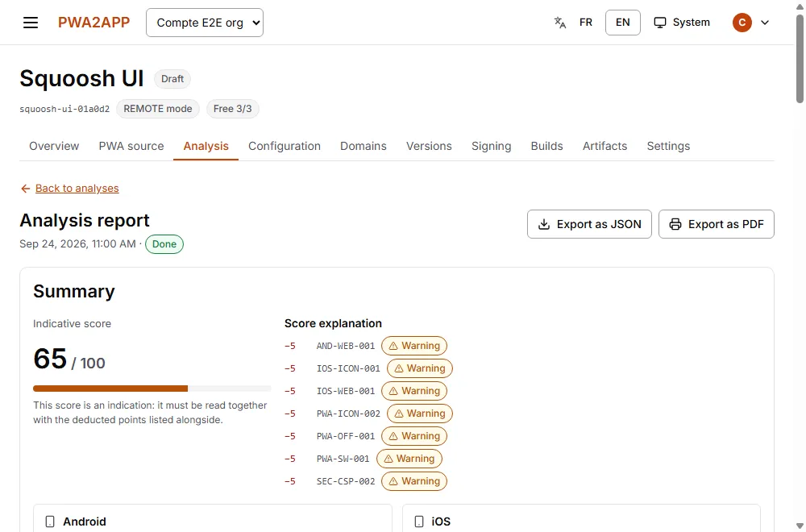Screen dimensions: 806x532
Task: Switch language to FR
Action: (x=585, y=23)
